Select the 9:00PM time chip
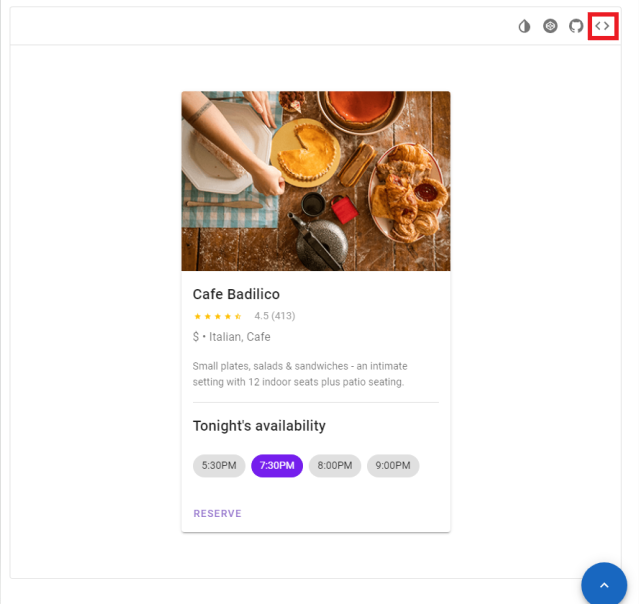This screenshot has height=604, width=639. coord(393,465)
